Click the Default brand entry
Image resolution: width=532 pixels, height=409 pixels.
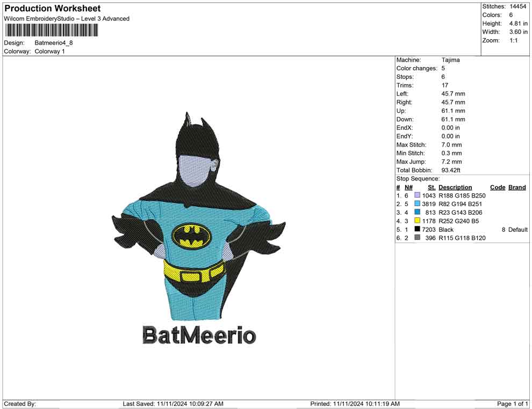pos(517,229)
